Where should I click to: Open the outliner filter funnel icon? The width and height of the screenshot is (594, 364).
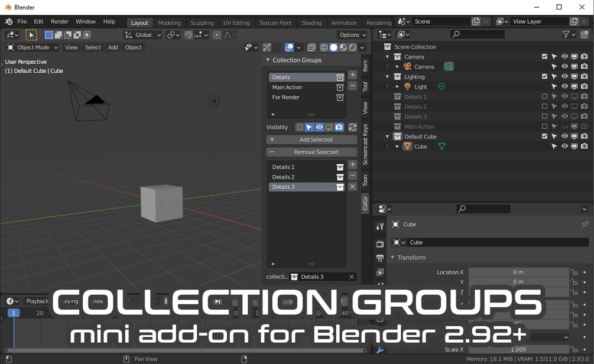[x=566, y=34]
